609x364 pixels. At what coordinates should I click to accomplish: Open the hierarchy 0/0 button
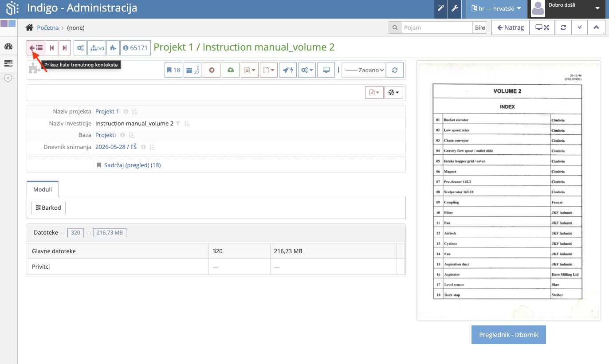97,48
